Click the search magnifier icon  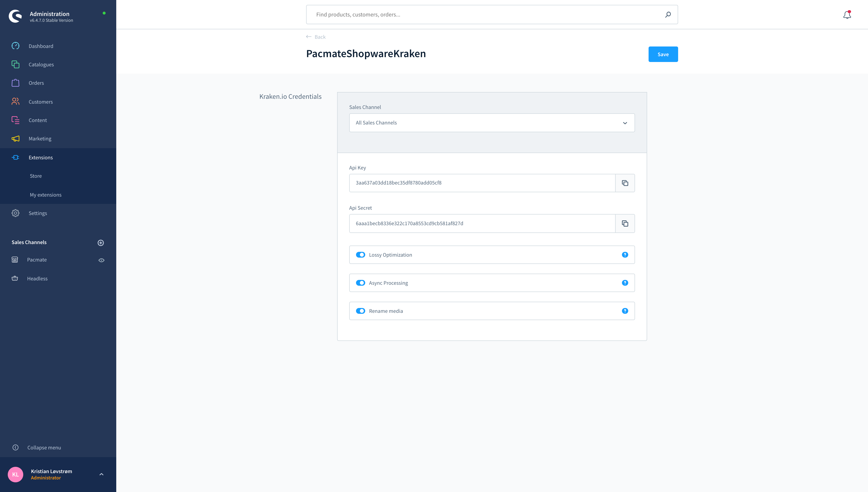[668, 15]
